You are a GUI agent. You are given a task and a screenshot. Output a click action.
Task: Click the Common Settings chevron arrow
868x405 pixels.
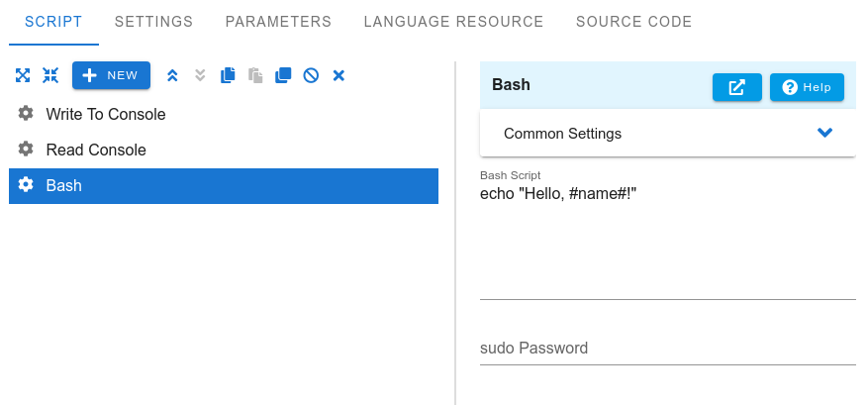click(824, 133)
